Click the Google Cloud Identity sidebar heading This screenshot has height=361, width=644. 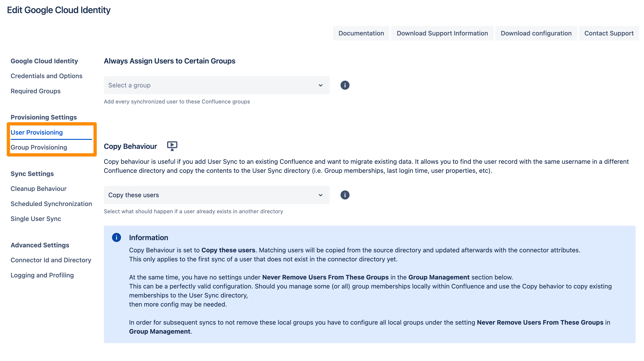[44, 61]
